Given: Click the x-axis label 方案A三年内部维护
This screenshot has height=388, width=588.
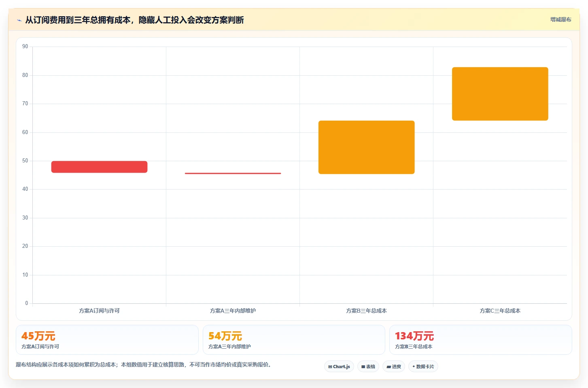Looking at the screenshot, I should pos(233,311).
